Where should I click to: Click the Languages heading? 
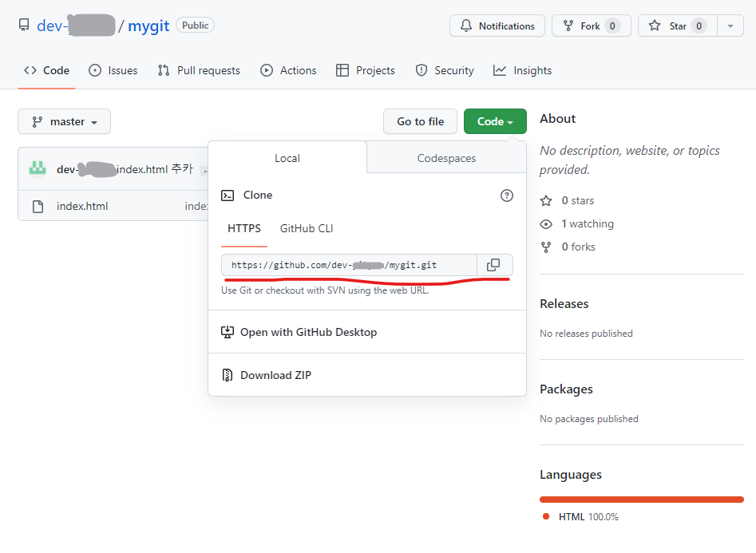click(571, 475)
